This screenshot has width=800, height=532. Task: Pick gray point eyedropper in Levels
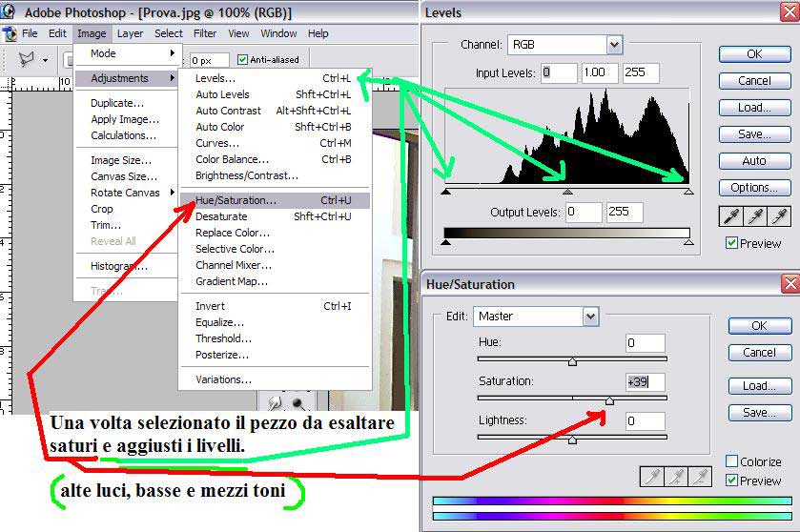(754, 216)
